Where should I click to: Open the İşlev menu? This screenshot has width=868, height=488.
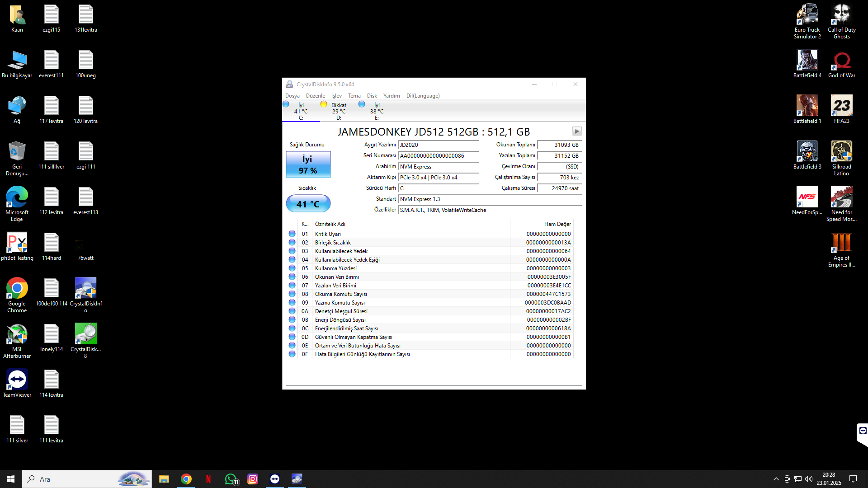tap(336, 96)
